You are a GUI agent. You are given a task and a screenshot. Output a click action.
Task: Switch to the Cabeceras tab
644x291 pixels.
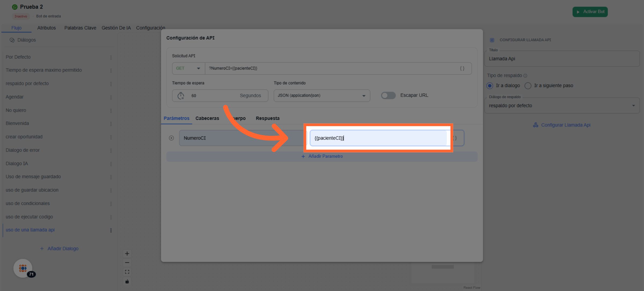[207, 118]
